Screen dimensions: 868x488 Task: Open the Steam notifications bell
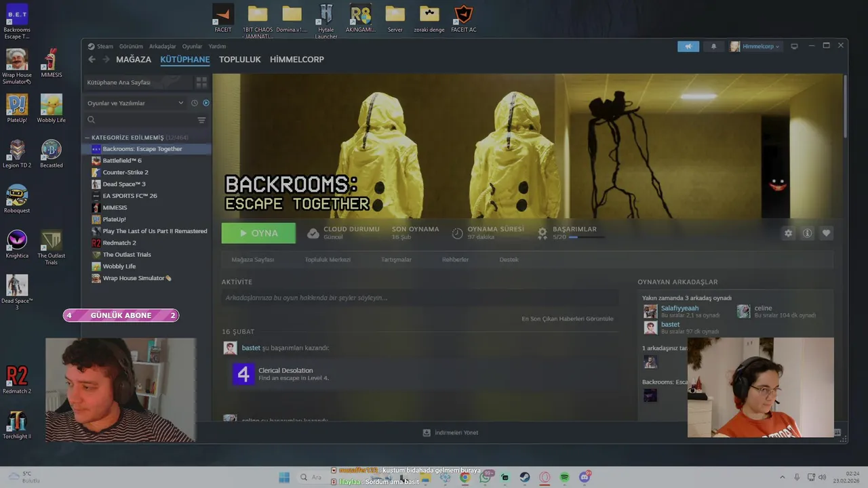point(713,46)
